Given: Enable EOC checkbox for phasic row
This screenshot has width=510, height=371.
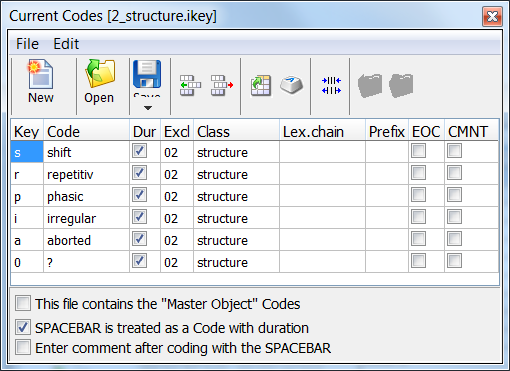Looking at the screenshot, I should pyautogui.click(x=418, y=195).
